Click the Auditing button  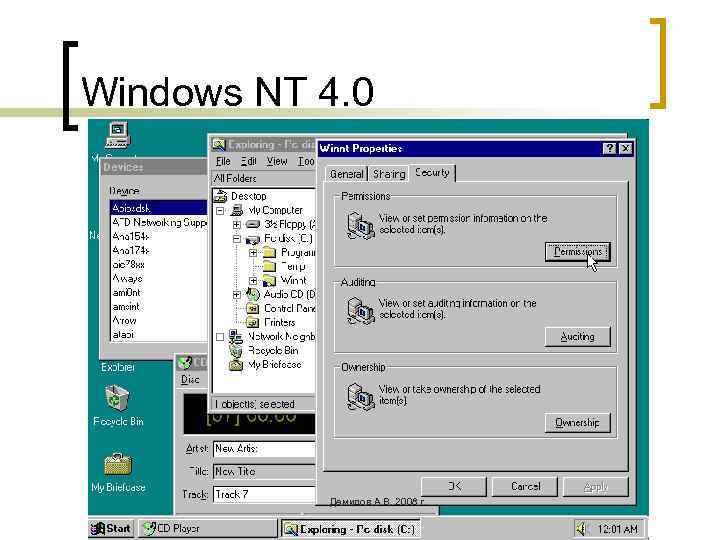[578, 337]
